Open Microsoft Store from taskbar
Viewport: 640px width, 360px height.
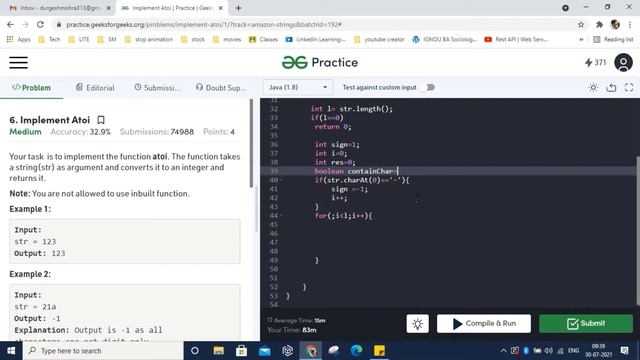coord(241,351)
